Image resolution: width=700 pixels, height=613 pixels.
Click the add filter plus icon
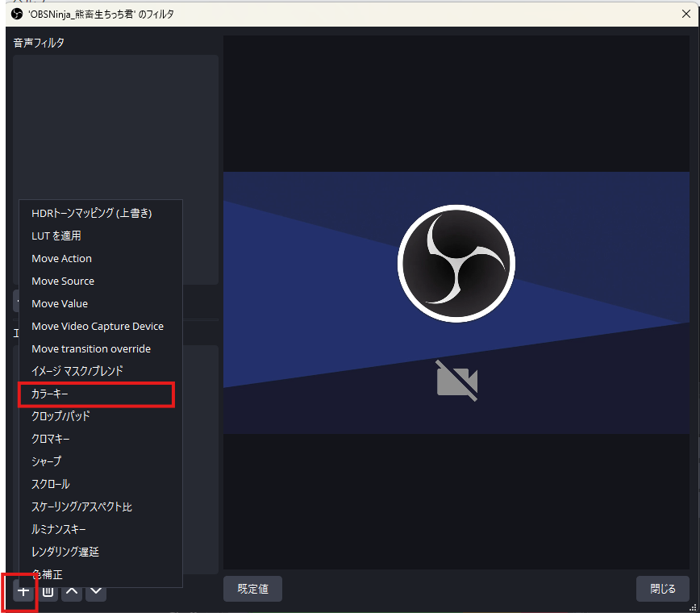pyautogui.click(x=24, y=591)
